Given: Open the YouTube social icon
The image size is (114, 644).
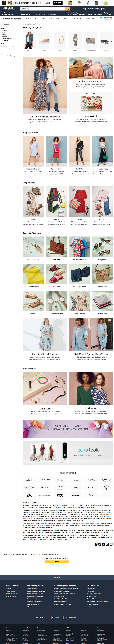Looking at the screenshot, I should 111,544.
